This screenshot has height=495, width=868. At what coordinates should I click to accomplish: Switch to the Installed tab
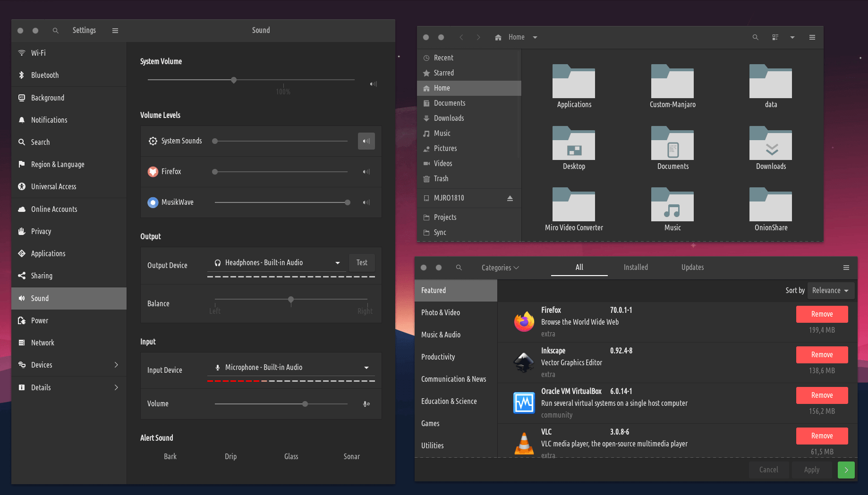click(635, 267)
